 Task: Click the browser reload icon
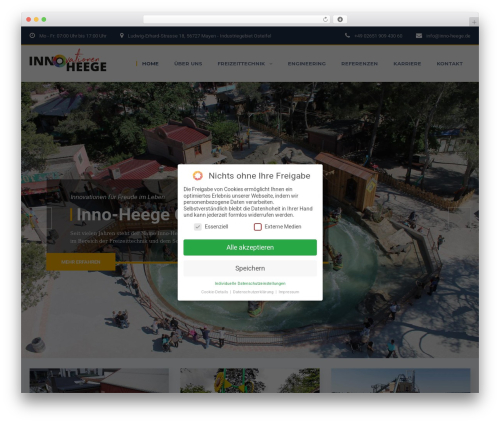coord(325,20)
